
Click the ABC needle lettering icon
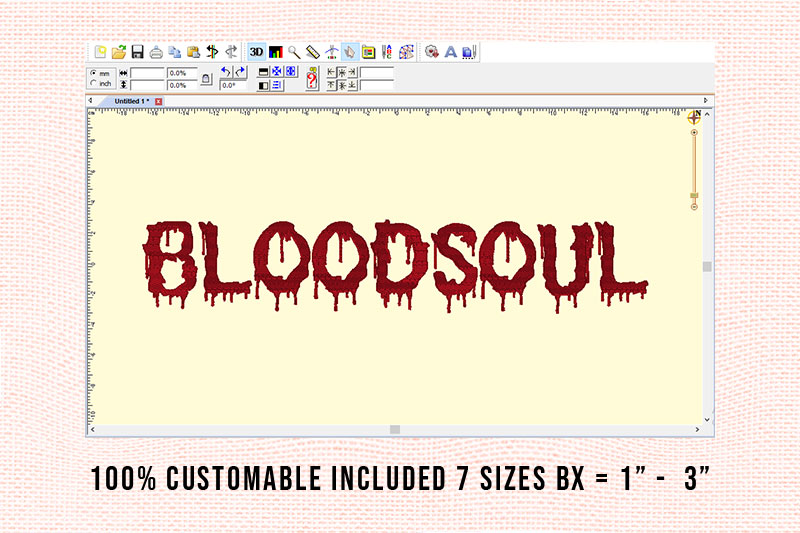click(x=387, y=52)
